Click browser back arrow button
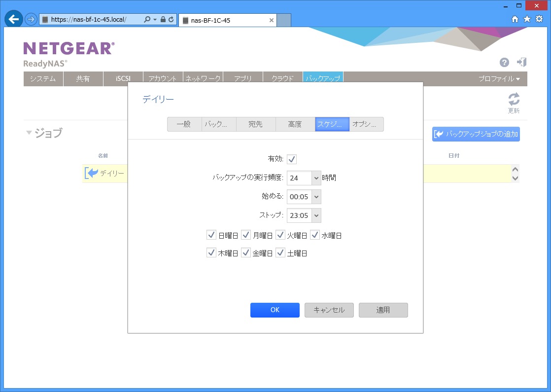 click(x=13, y=20)
